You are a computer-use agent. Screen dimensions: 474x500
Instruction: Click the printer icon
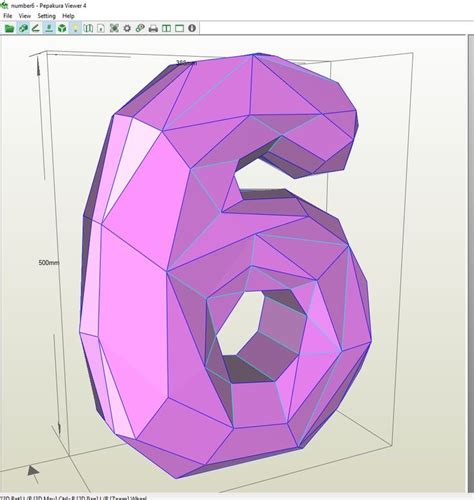(x=153, y=28)
